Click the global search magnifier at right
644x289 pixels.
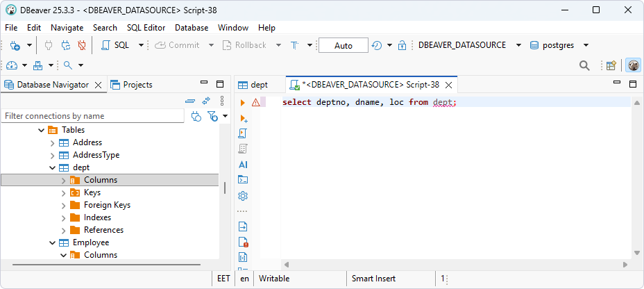coord(584,65)
